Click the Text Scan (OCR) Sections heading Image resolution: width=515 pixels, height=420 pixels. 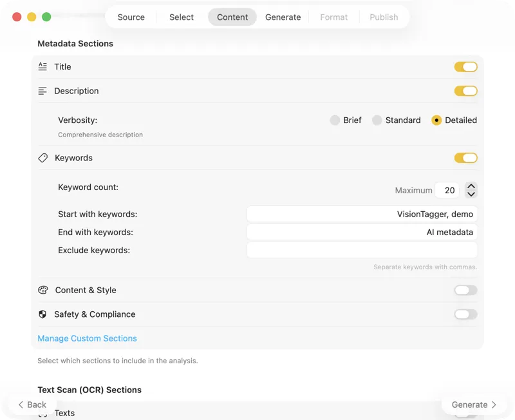(x=89, y=390)
